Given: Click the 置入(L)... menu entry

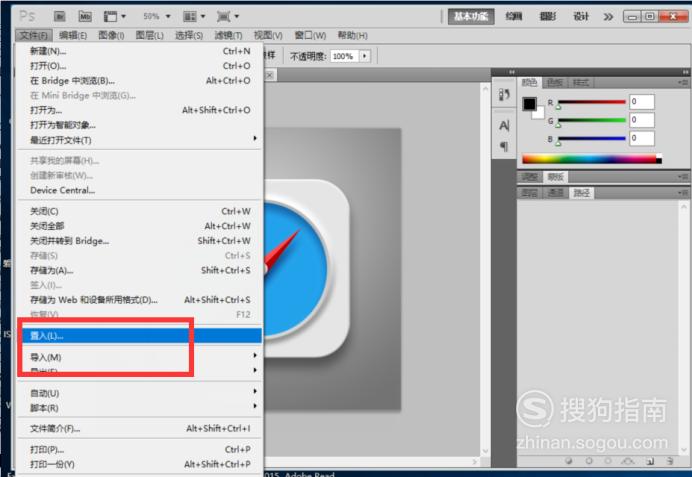Looking at the screenshot, I should pyautogui.click(x=140, y=336).
